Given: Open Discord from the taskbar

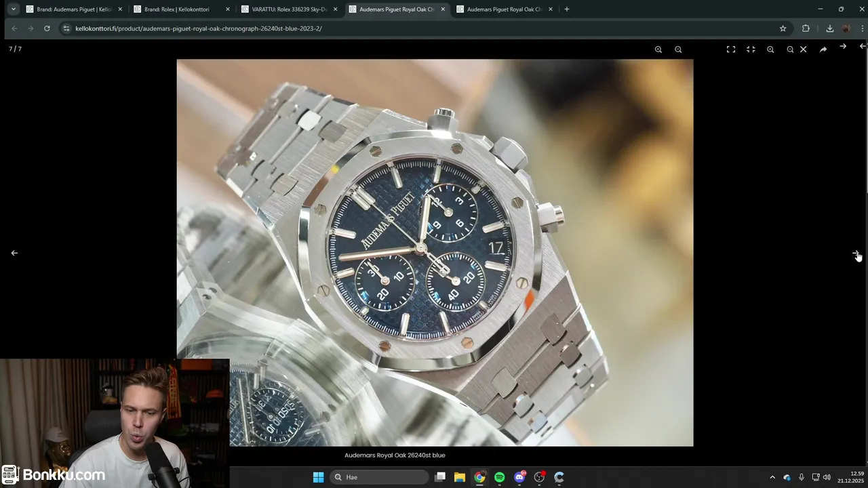Looking at the screenshot, I should (519, 477).
